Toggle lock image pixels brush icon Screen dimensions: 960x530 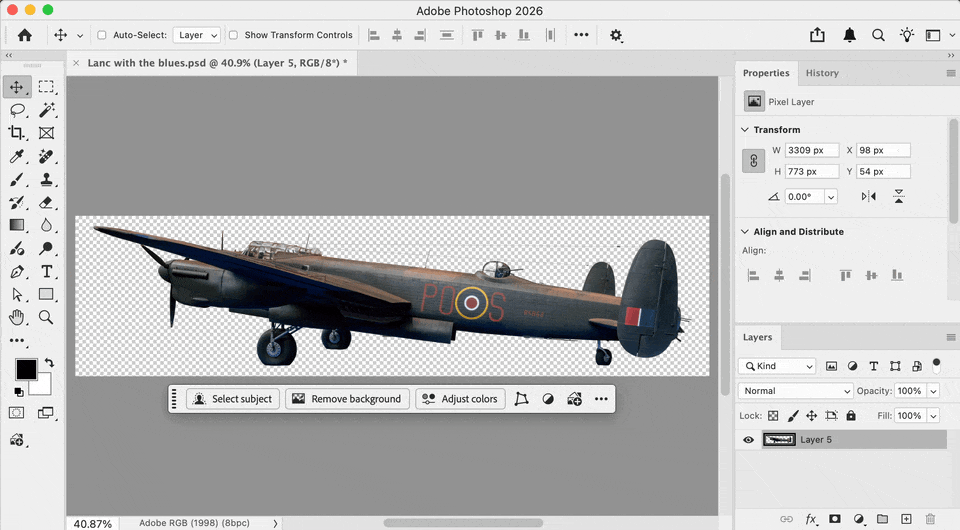pyautogui.click(x=793, y=416)
